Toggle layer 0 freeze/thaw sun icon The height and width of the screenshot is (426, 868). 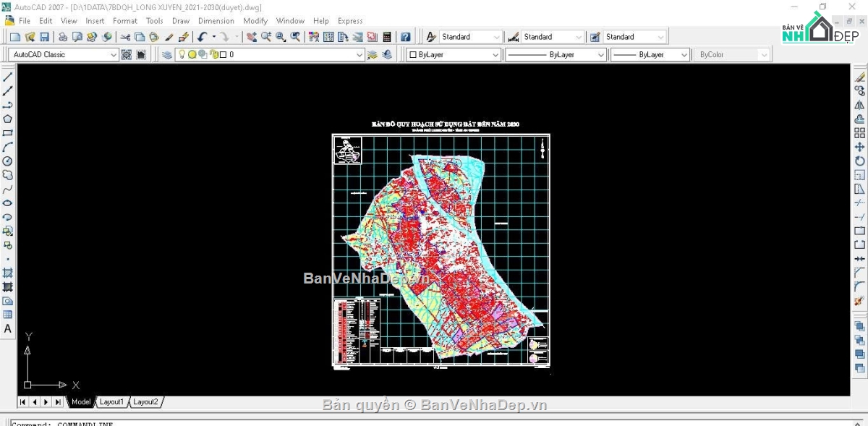point(192,55)
